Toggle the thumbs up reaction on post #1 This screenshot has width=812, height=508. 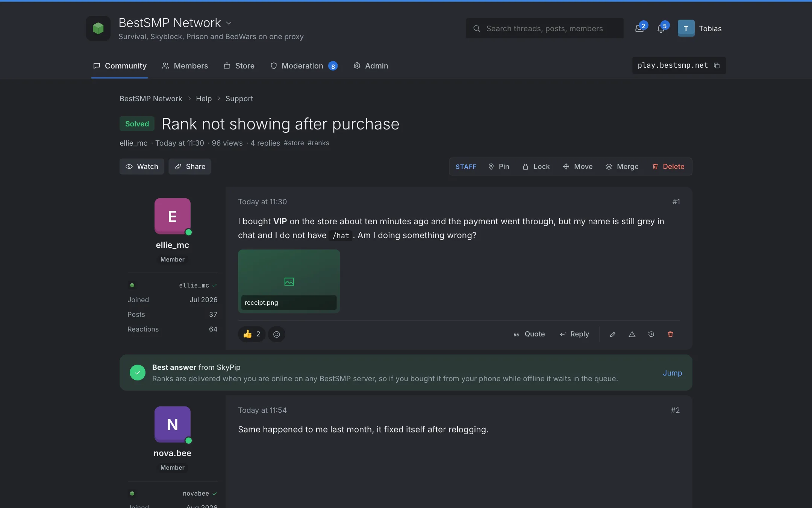pyautogui.click(x=251, y=334)
